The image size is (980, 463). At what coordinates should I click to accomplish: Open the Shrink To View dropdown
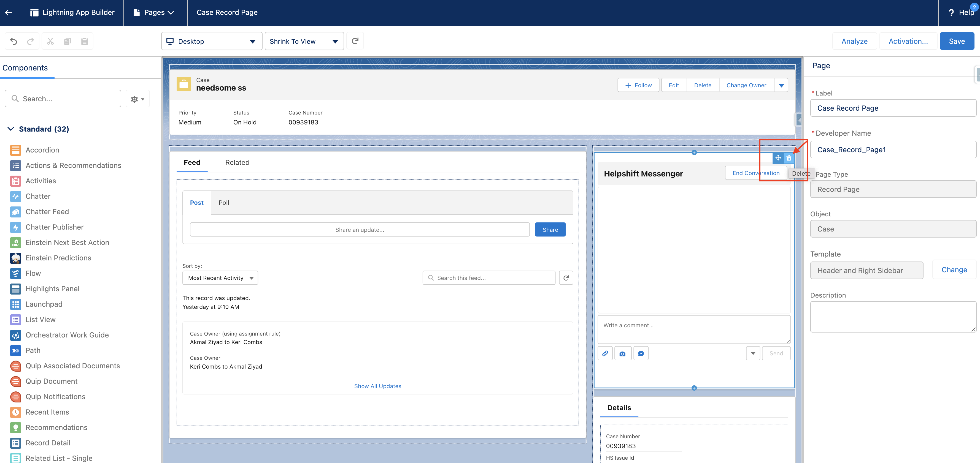pyautogui.click(x=304, y=41)
